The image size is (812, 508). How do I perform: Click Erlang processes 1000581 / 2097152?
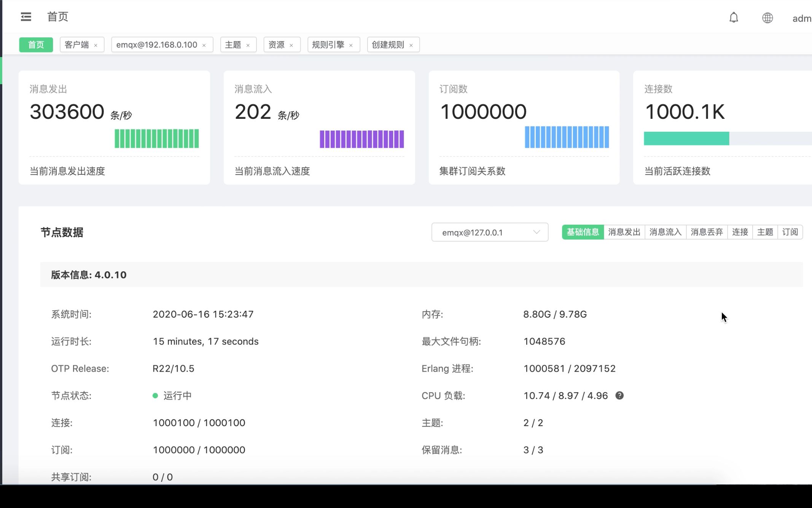point(569,369)
